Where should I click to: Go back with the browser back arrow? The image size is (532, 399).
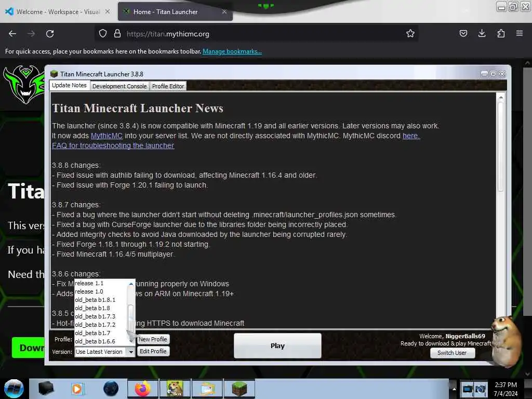tap(12, 34)
